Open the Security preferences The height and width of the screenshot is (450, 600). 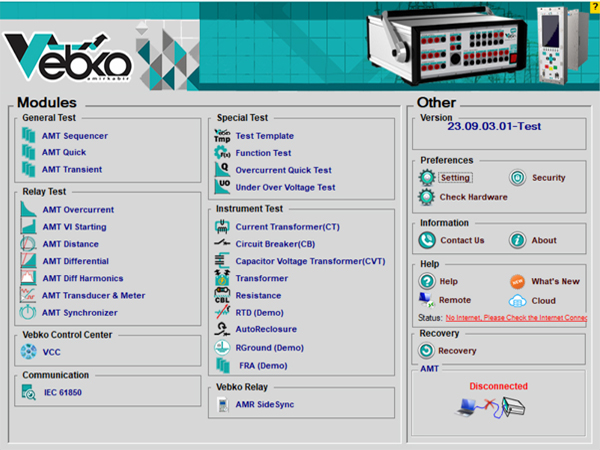coord(548,178)
